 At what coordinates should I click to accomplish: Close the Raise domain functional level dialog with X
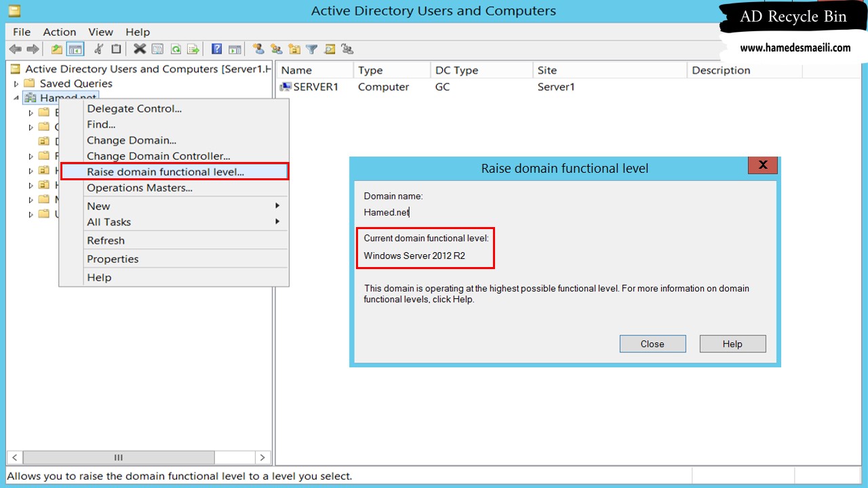763,165
